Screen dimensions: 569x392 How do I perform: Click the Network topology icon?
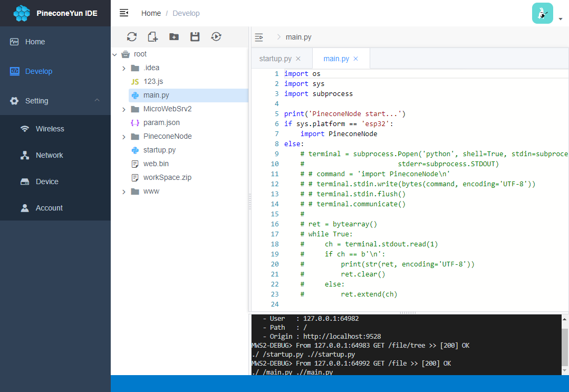coord(25,155)
